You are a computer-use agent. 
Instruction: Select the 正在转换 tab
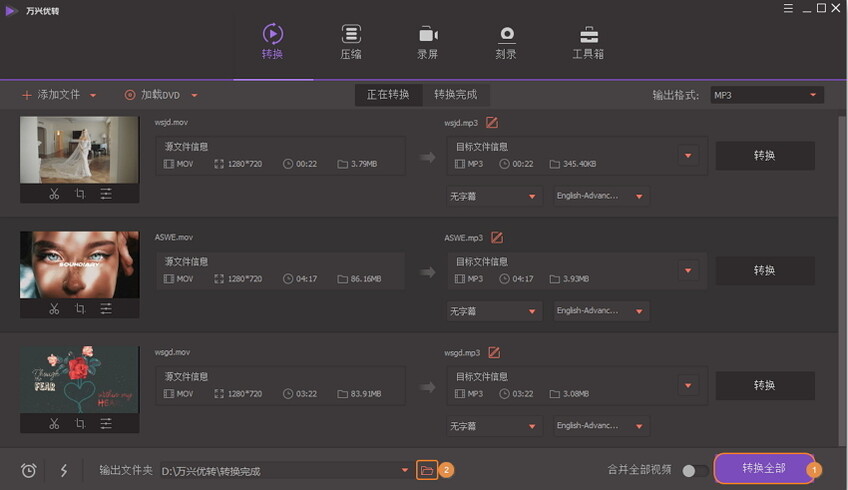pos(388,95)
